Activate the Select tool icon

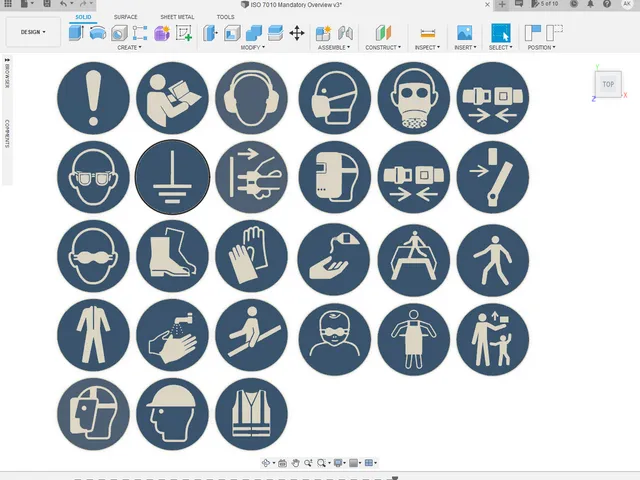coord(501,33)
